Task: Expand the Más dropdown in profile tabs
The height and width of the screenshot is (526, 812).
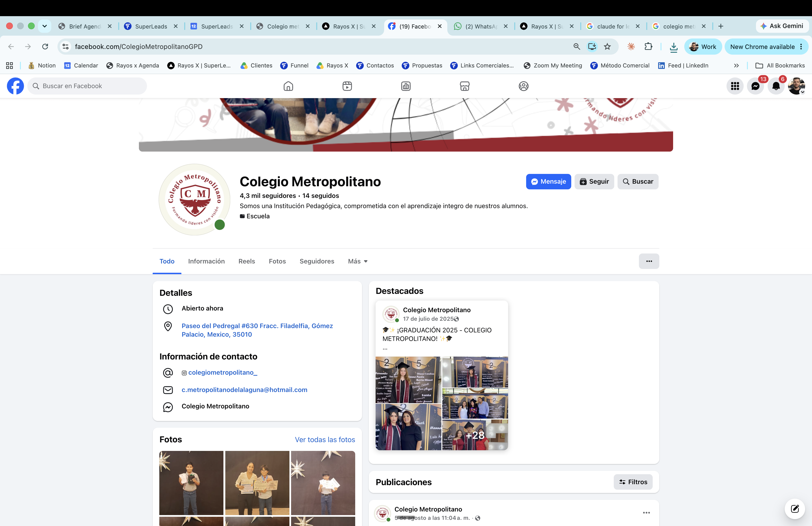Action: point(358,261)
